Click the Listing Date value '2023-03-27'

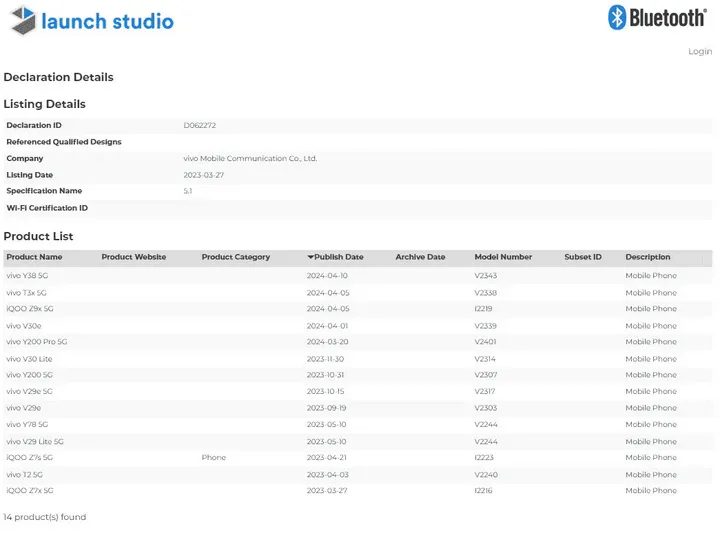click(x=203, y=175)
